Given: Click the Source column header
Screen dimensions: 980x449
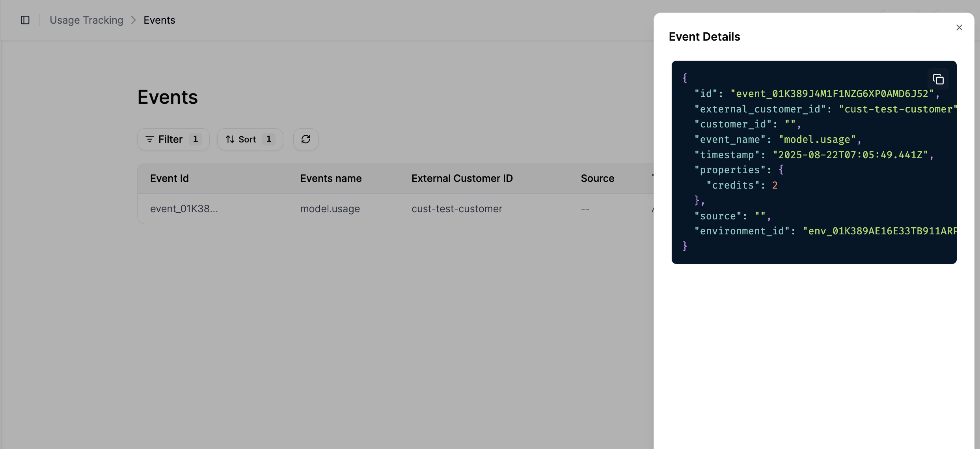Looking at the screenshot, I should [x=598, y=178].
